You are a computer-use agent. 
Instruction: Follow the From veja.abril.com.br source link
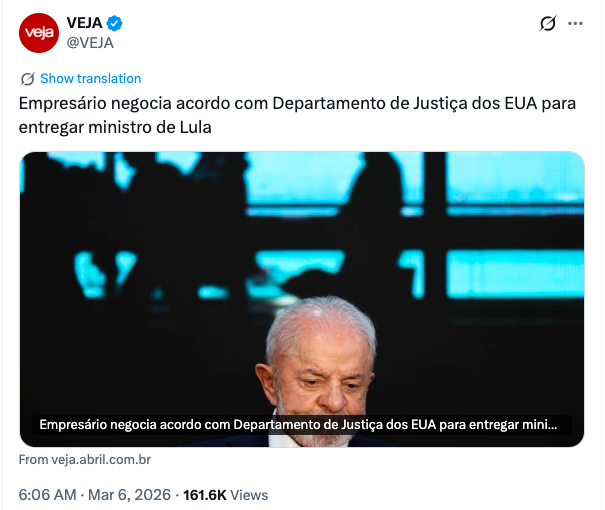[x=84, y=460]
